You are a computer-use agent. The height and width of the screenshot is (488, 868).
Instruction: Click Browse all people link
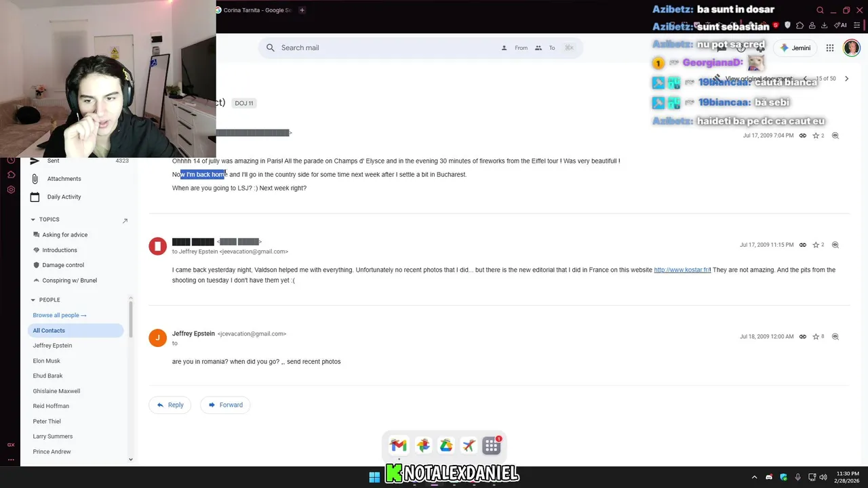pos(60,315)
